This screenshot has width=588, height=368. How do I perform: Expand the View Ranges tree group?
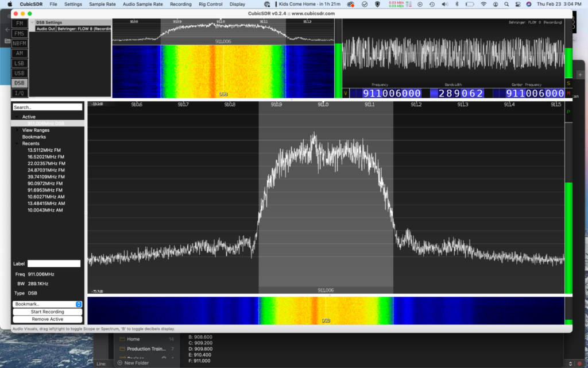click(17, 131)
